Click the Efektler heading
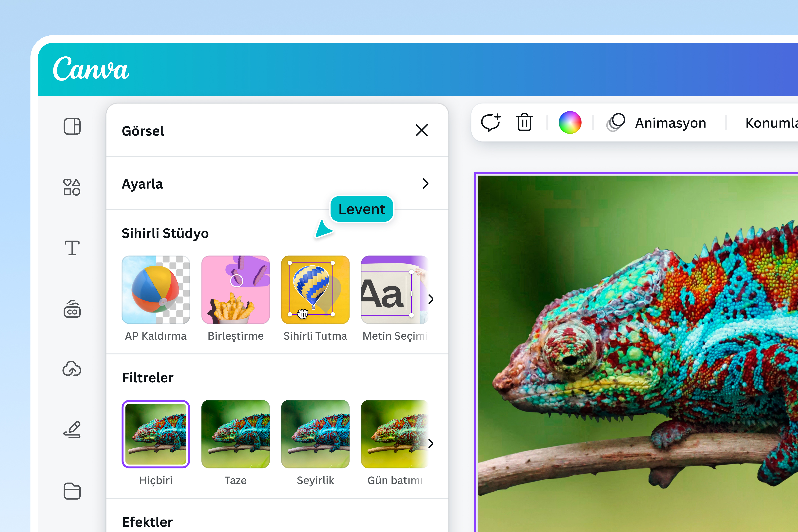The height and width of the screenshot is (532, 798). click(x=147, y=522)
